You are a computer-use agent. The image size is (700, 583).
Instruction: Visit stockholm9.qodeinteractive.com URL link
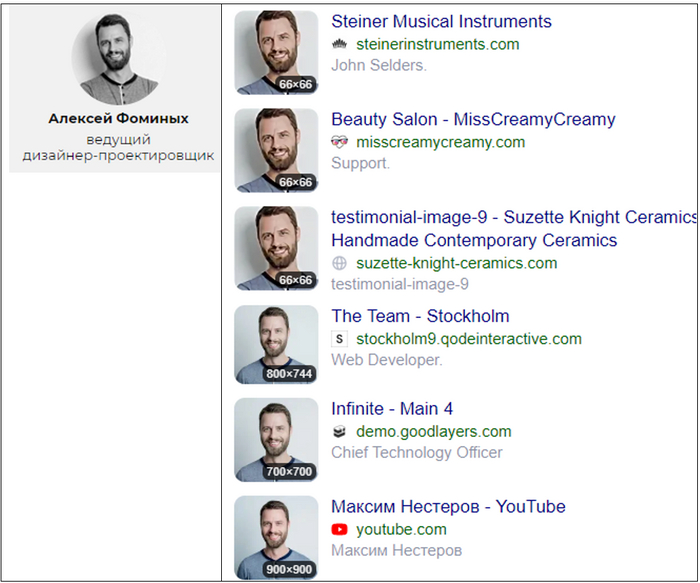469,339
